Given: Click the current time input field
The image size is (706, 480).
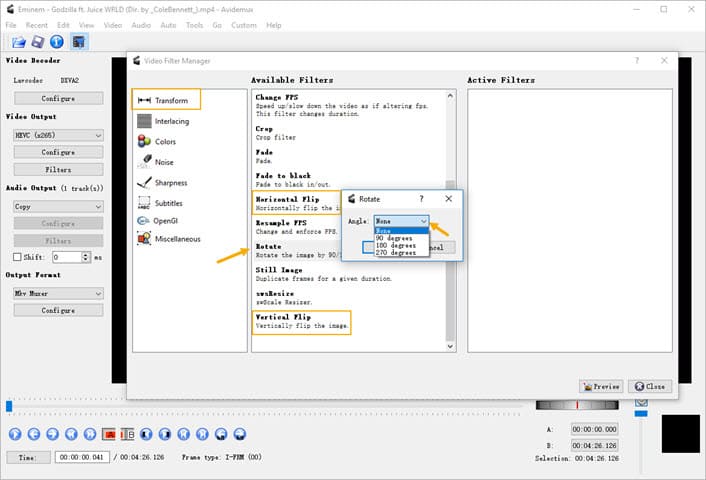Looking at the screenshot, I should 80,457.
